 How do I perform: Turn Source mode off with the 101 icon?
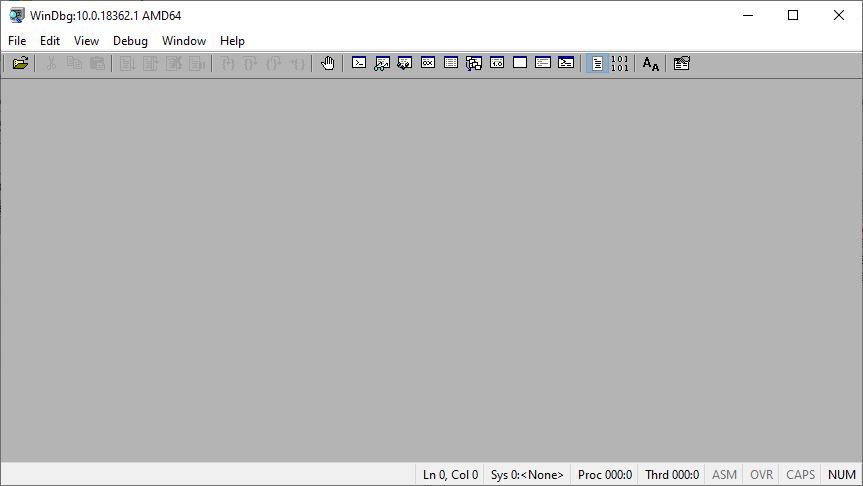pyautogui.click(x=619, y=63)
